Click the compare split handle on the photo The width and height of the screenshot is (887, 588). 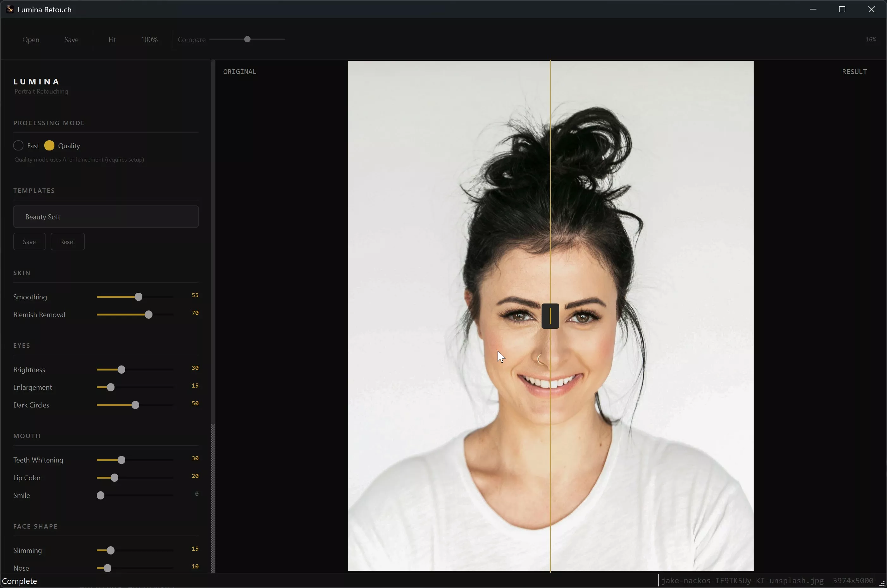coord(550,316)
